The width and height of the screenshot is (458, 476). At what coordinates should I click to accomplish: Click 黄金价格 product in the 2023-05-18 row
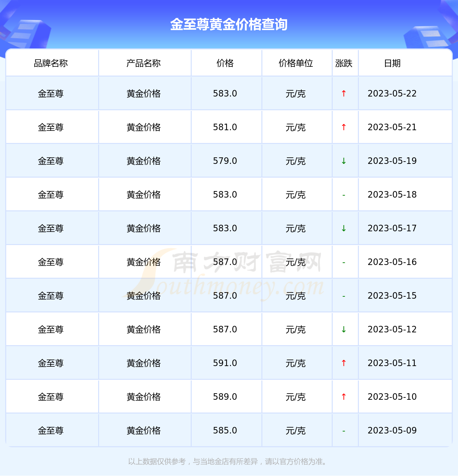pyautogui.click(x=144, y=195)
